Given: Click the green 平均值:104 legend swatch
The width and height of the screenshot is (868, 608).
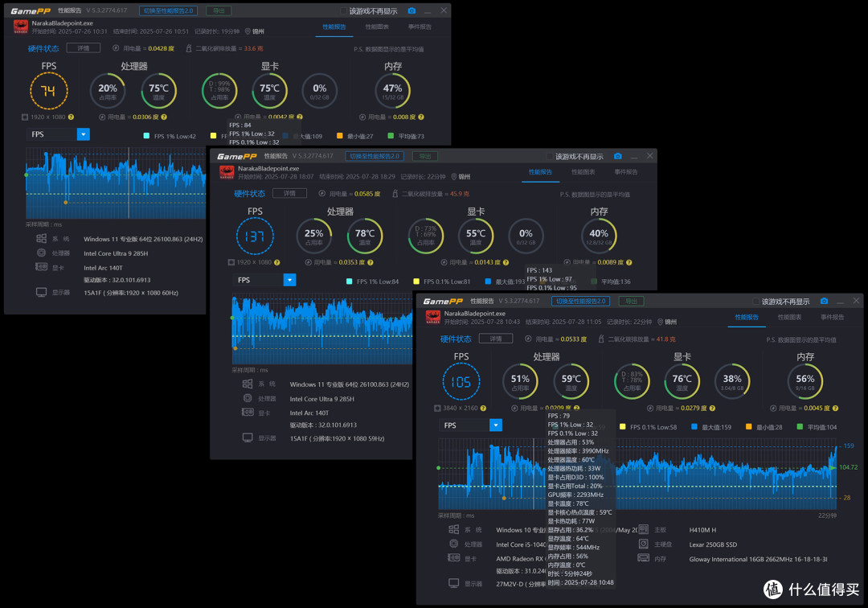Looking at the screenshot, I should coord(800,427).
